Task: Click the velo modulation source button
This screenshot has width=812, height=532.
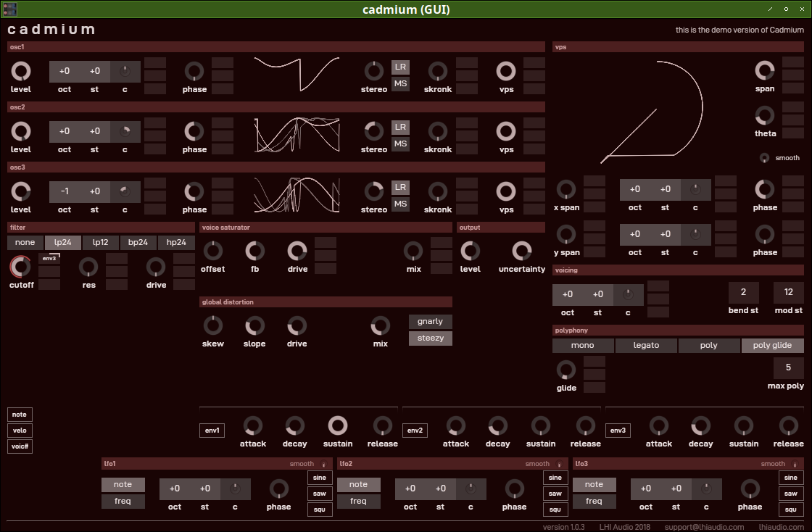Action: [x=20, y=431]
